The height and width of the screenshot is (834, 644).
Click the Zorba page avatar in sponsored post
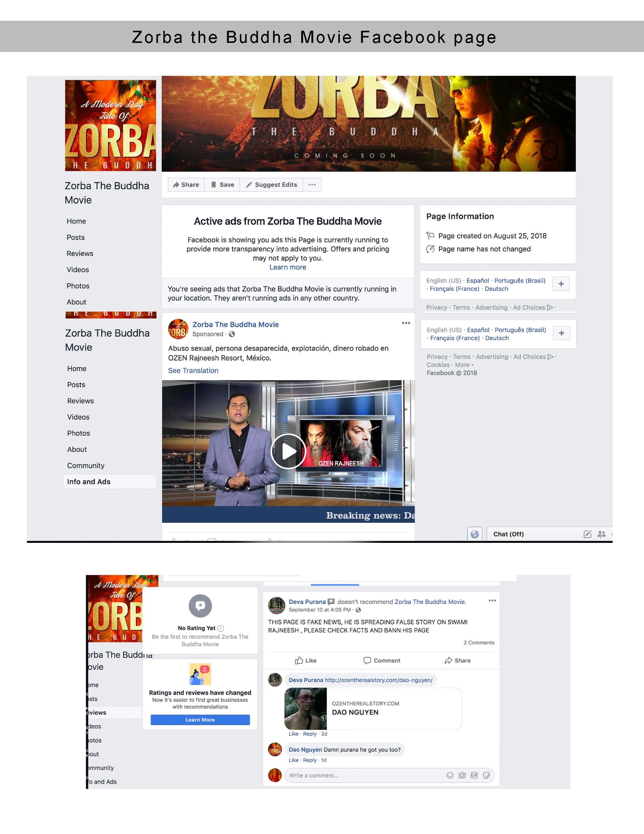pyautogui.click(x=178, y=329)
